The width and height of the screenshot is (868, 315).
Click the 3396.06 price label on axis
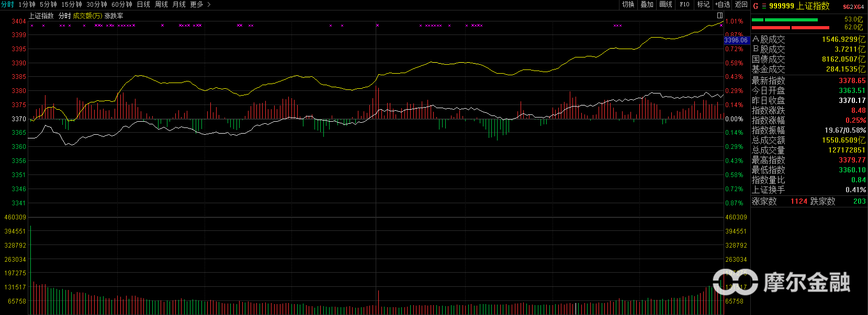736,40
